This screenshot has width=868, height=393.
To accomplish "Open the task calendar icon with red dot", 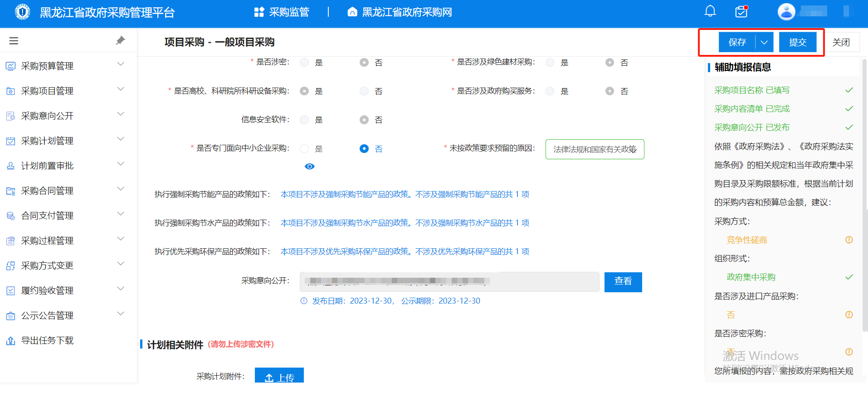I will click(x=741, y=11).
